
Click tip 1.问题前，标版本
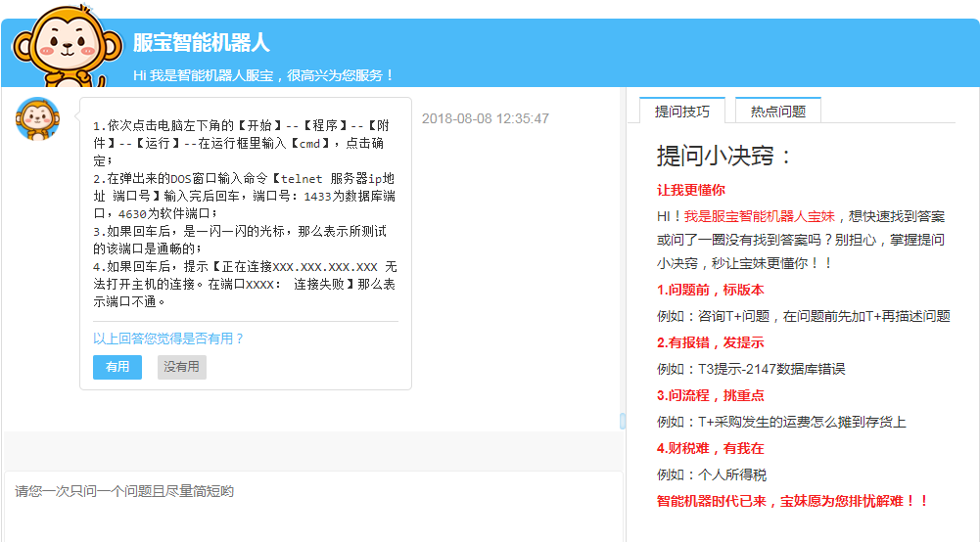(x=710, y=290)
